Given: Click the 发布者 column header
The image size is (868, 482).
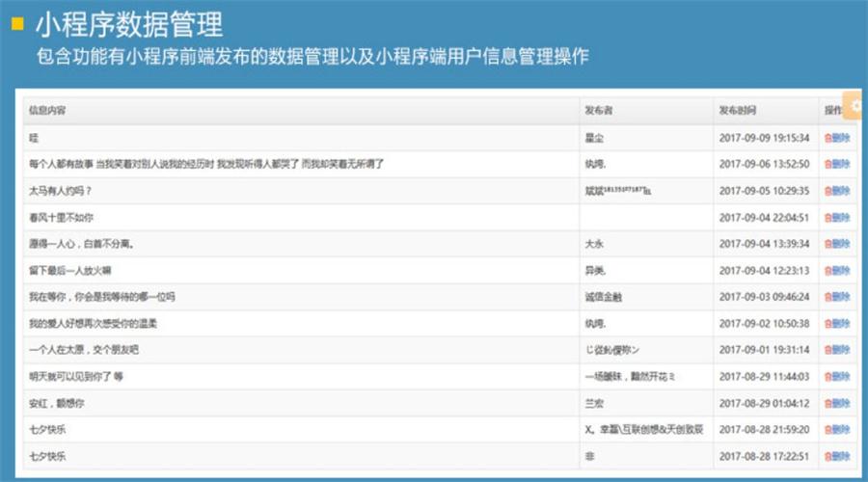Looking at the screenshot, I should pos(598,111).
